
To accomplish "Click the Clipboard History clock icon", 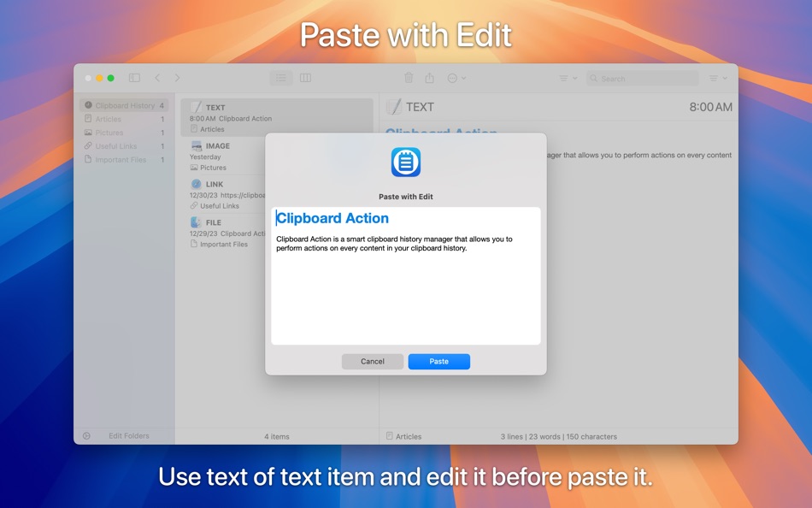I will tap(88, 105).
